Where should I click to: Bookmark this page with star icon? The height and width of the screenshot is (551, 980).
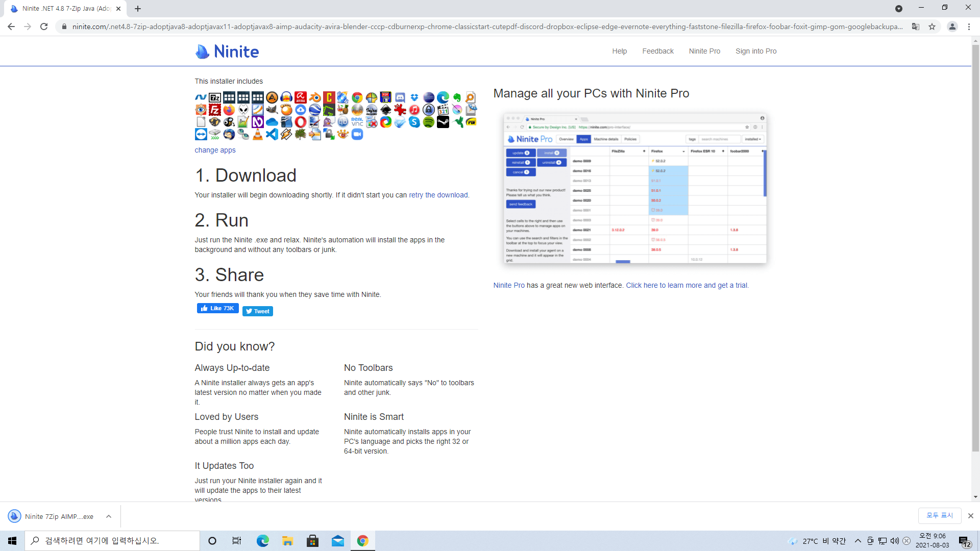(x=932, y=27)
